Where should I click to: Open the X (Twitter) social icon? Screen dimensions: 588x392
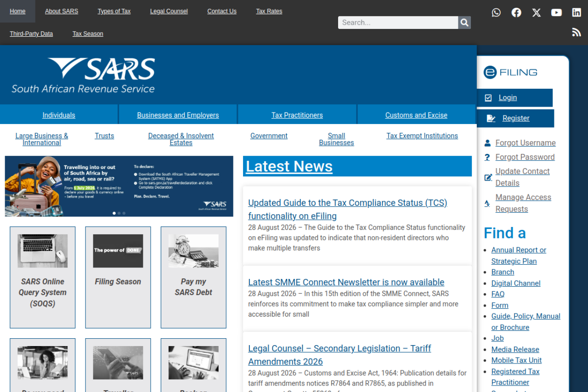pos(537,12)
